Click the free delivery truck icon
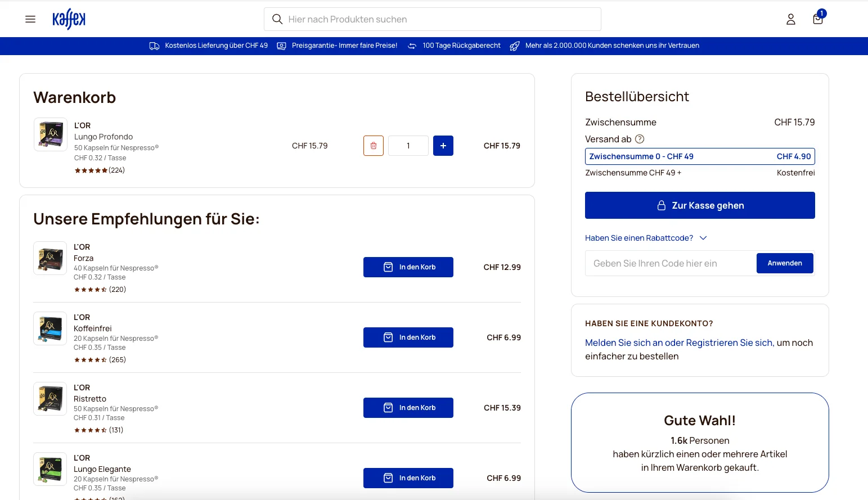This screenshot has width=868, height=500. pos(154,46)
